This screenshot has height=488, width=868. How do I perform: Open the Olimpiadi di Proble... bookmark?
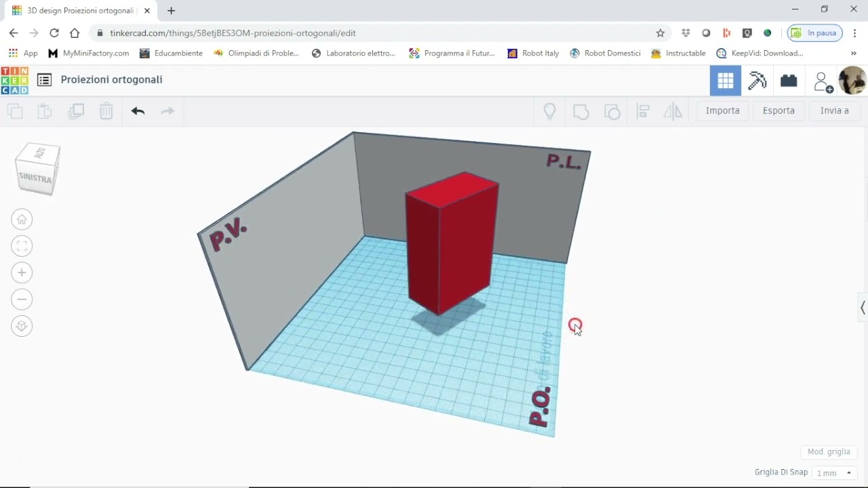click(x=256, y=53)
